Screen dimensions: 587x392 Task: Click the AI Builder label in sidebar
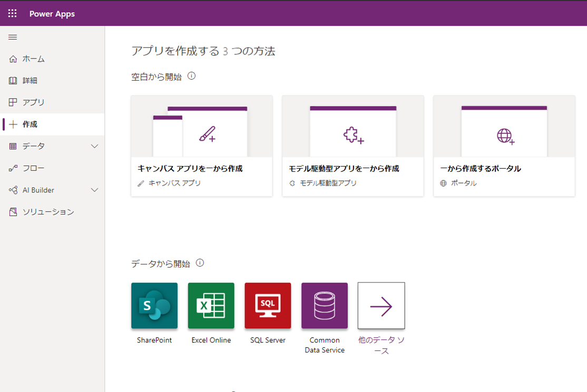[x=38, y=190]
